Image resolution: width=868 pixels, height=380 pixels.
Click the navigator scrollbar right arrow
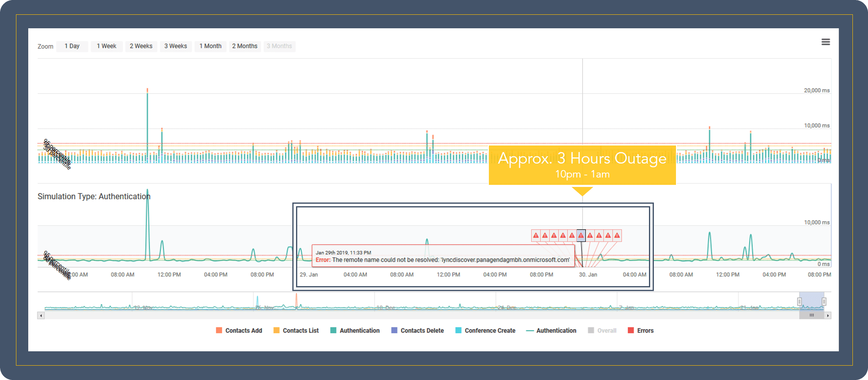click(x=828, y=315)
